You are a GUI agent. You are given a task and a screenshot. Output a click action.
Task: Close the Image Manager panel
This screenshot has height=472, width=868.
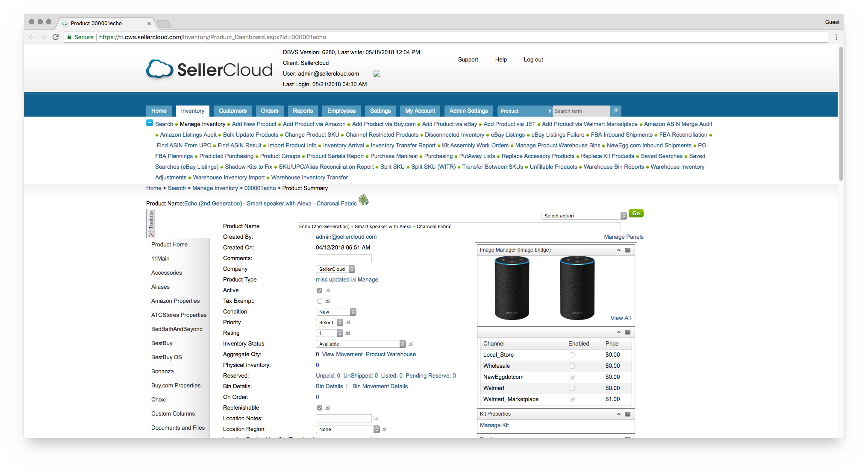[628, 250]
